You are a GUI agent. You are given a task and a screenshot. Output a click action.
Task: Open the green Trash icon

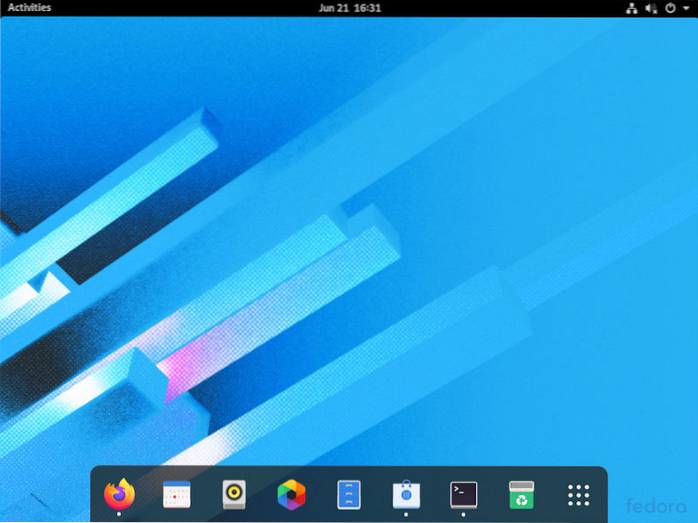pos(520,494)
